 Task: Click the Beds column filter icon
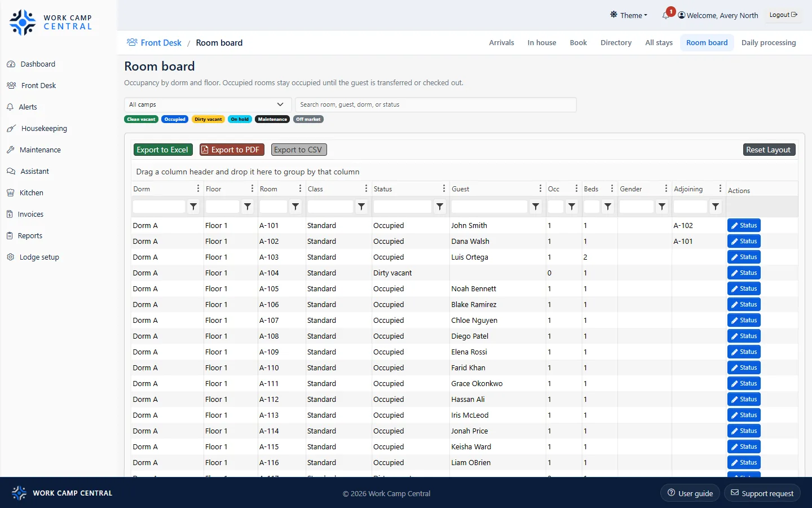point(608,207)
